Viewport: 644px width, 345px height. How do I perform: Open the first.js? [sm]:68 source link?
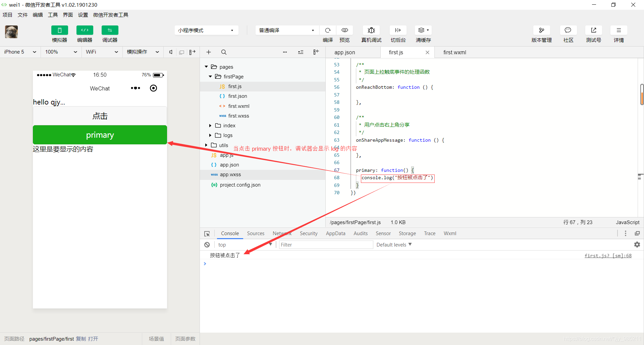tap(608, 256)
